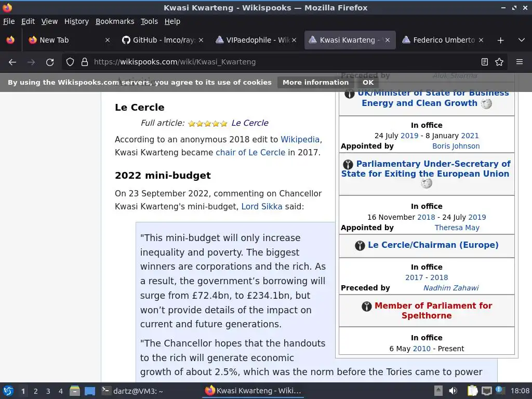
Task: Click job icon beside Le Cercle/Chairman
Action: click(x=360, y=245)
